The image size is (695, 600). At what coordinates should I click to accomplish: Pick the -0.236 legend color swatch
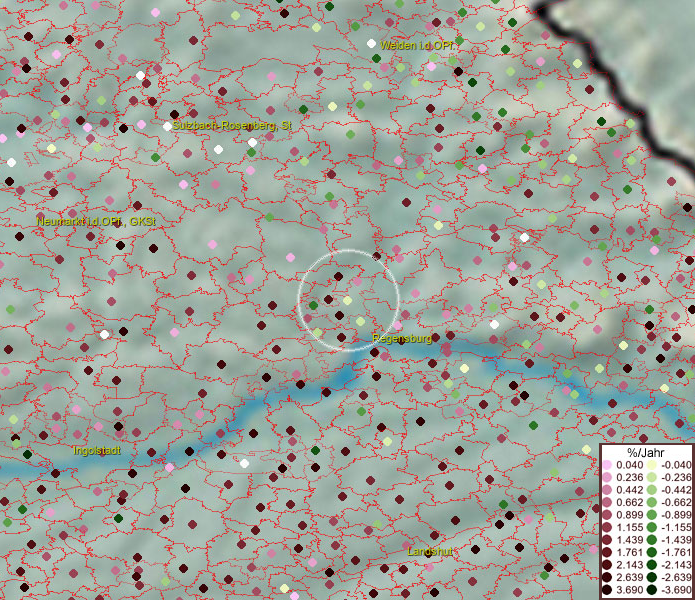point(652,477)
